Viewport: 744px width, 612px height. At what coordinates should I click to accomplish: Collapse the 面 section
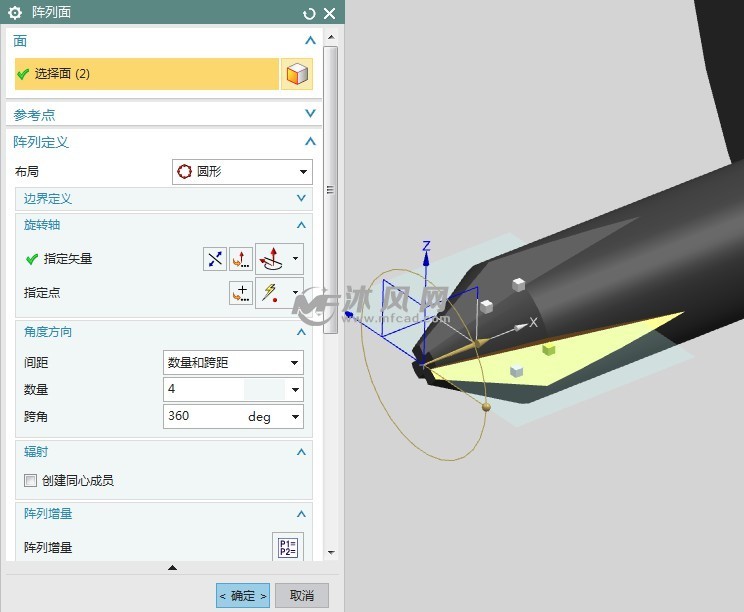coord(310,41)
